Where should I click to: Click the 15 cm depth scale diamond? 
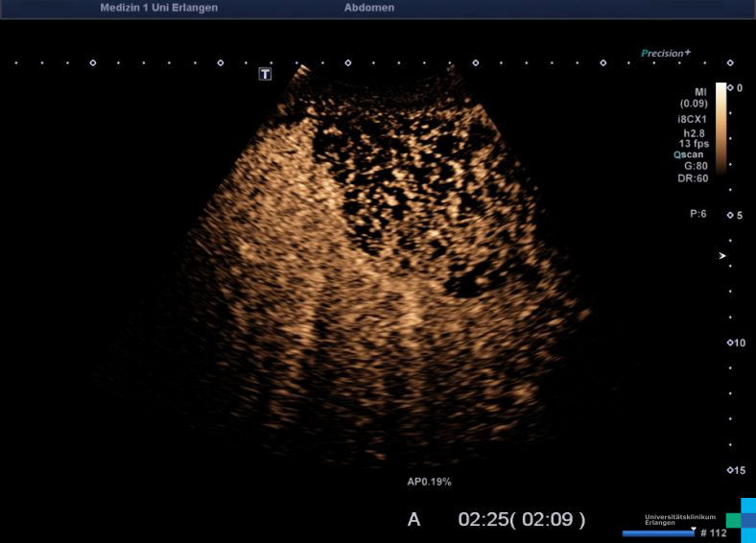[x=730, y=470]
